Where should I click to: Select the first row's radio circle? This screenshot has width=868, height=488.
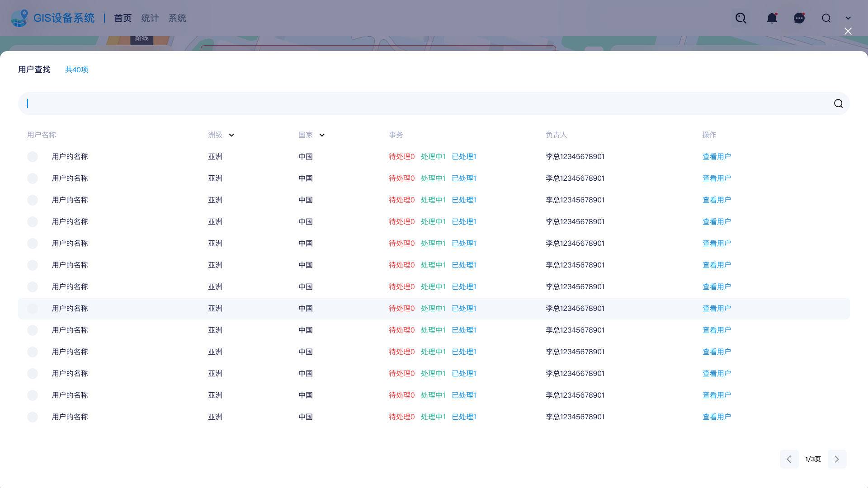pos(33,157)
